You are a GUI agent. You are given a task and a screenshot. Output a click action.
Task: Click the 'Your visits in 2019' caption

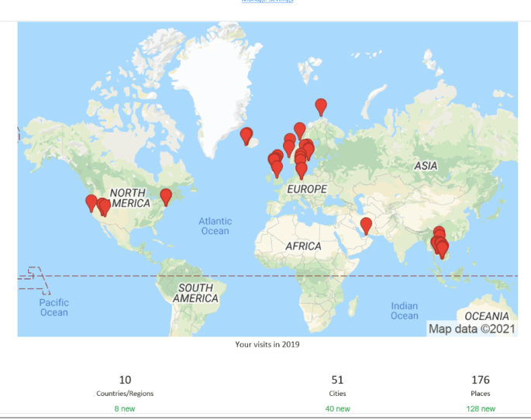267,344
